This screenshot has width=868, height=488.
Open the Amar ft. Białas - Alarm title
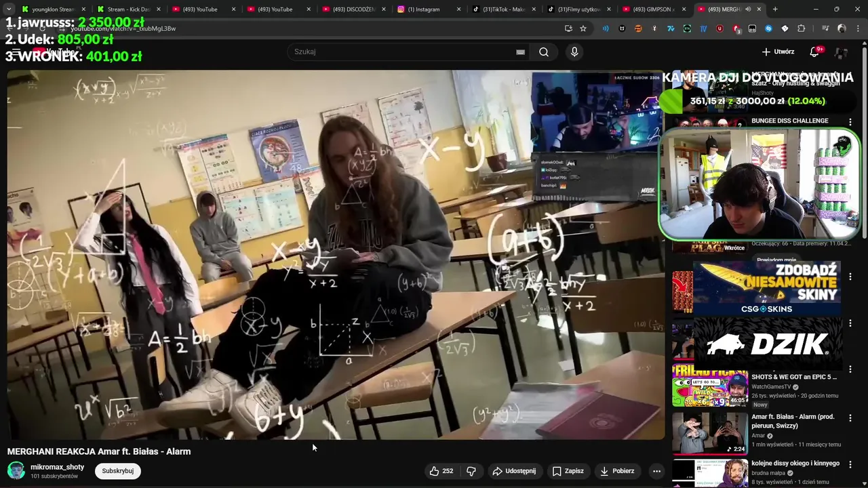click(793, 421)
